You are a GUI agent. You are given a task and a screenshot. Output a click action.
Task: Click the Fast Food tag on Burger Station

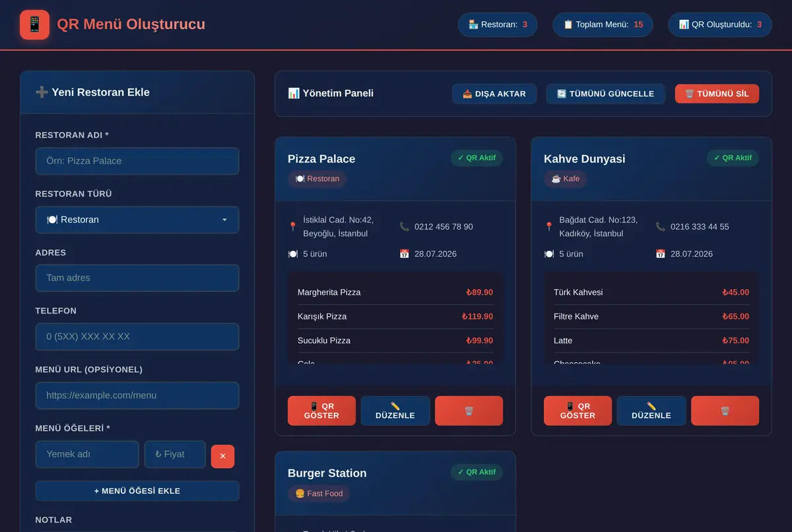click(x=319, y=494)
